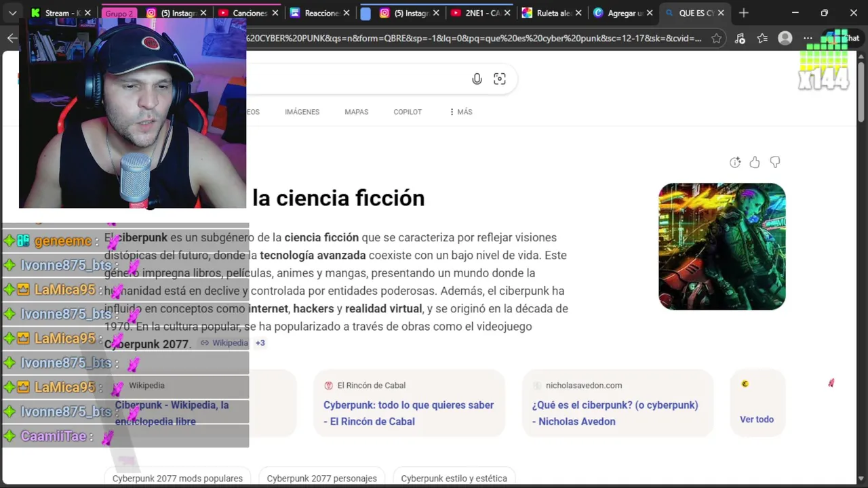Select Cyberpunk 2077 mods populares suggestion
868x488 pixels.
[178, 479]
